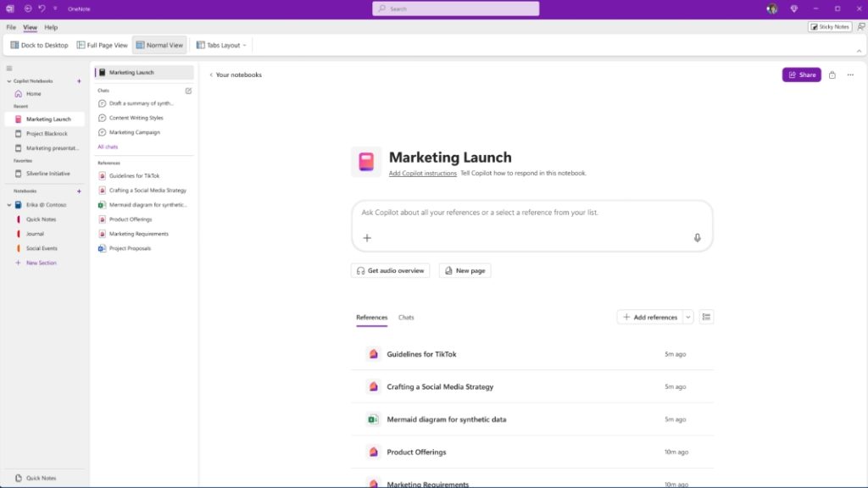Screen dimensions: 868x488
Task: Expand the Tabs Layout dropdown
Action: 221,46
